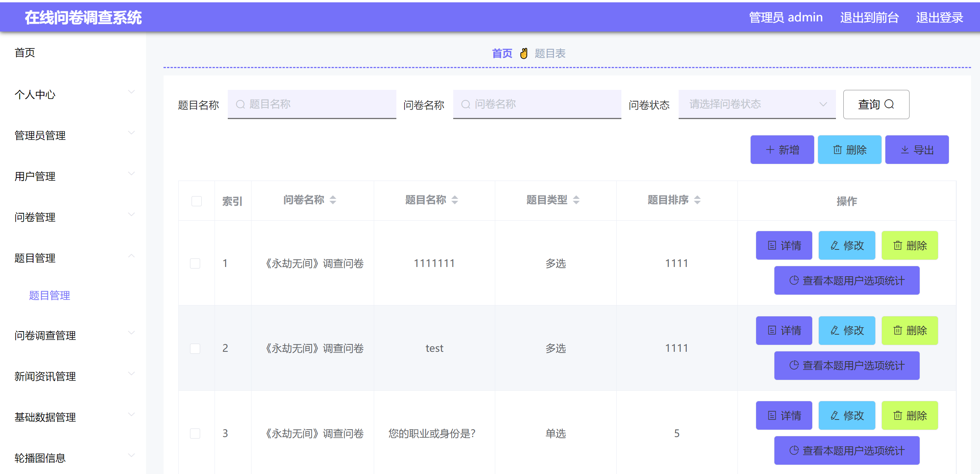Viewport: 980px width, 474px height.
Task: Click the 题目名称 search input field
Action: pyautogui.click(x=311, y=104)
